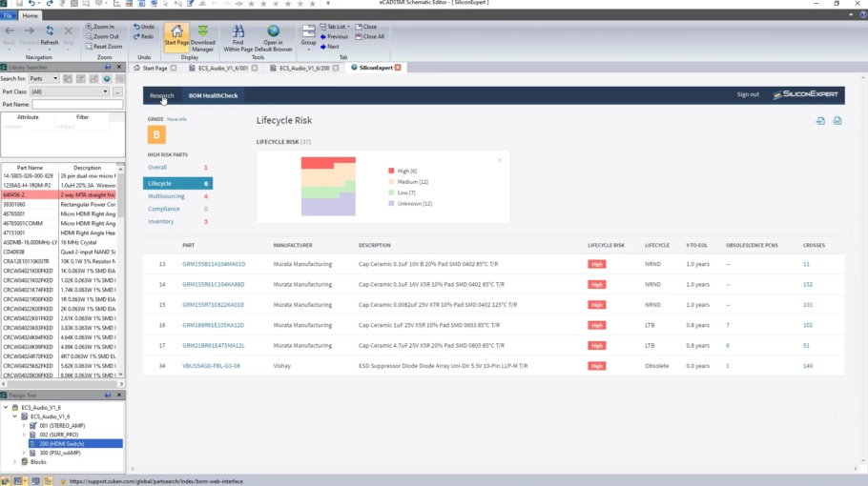Go to the Previous tab
The image size is (868, 486).
(x=335, y=36)
